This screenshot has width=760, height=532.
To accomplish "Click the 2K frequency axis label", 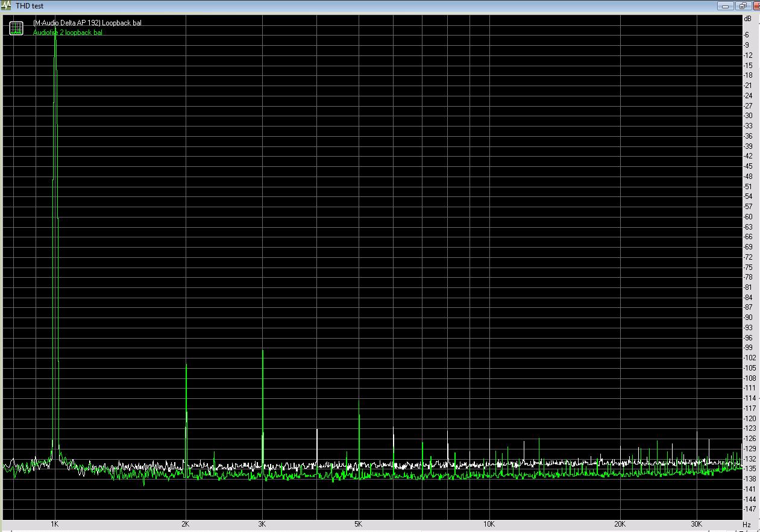I will [x=185, y=524].
